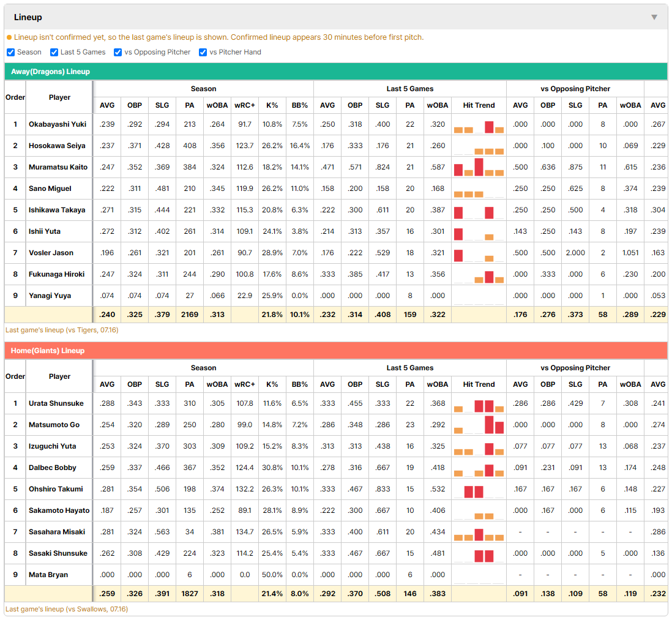Uncheck the Season checkbox
This screenshot has height=620, width=672.
coord(11,52)
